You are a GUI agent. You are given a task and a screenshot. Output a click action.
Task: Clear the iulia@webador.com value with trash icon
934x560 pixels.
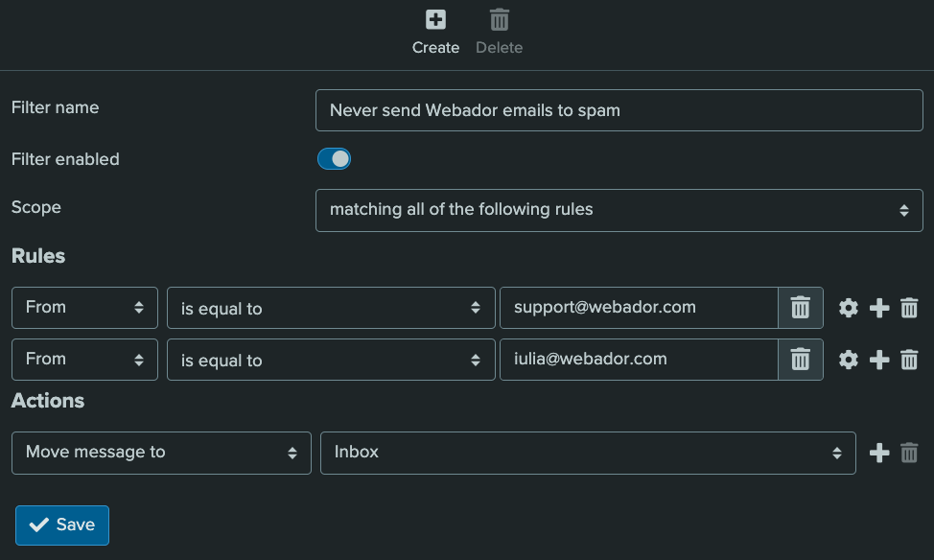click(800, 360)
